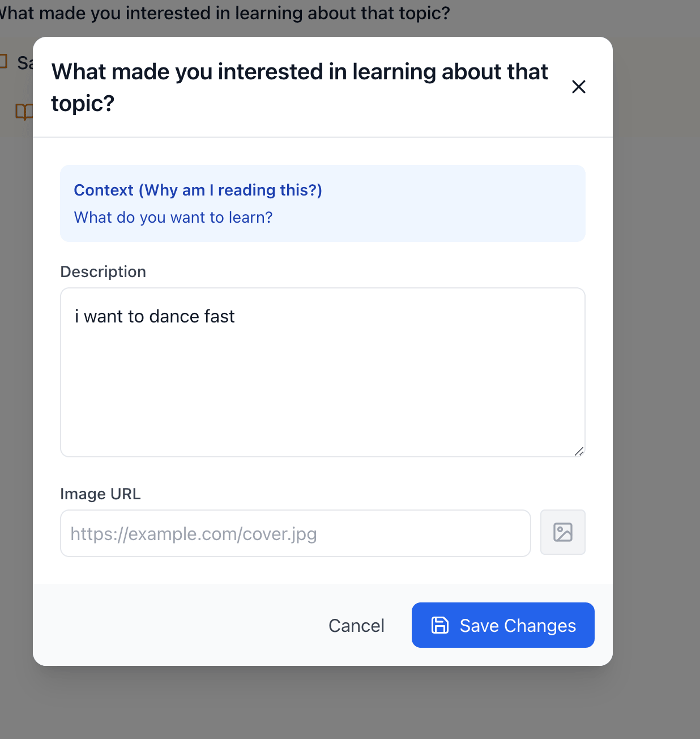Toggle the partially hidden checkbox at top left
Image resolution: width=700 pixels, height=739 pixels.
[3, 61]
